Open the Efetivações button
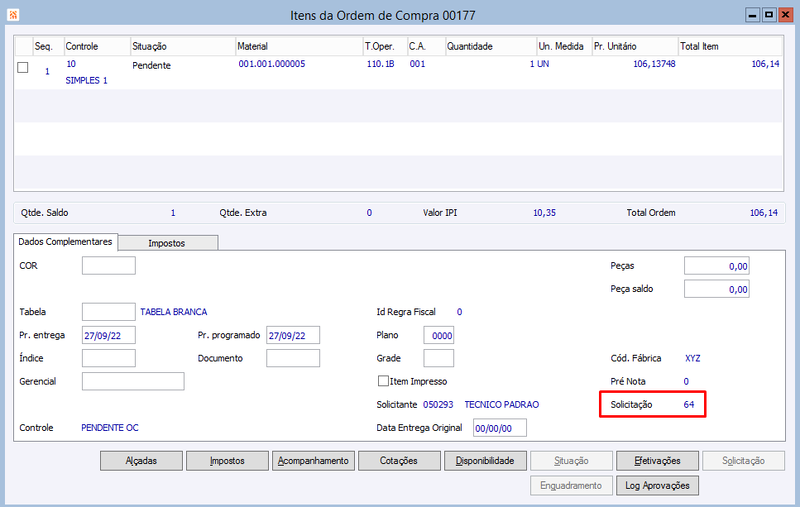 (657, 461)
